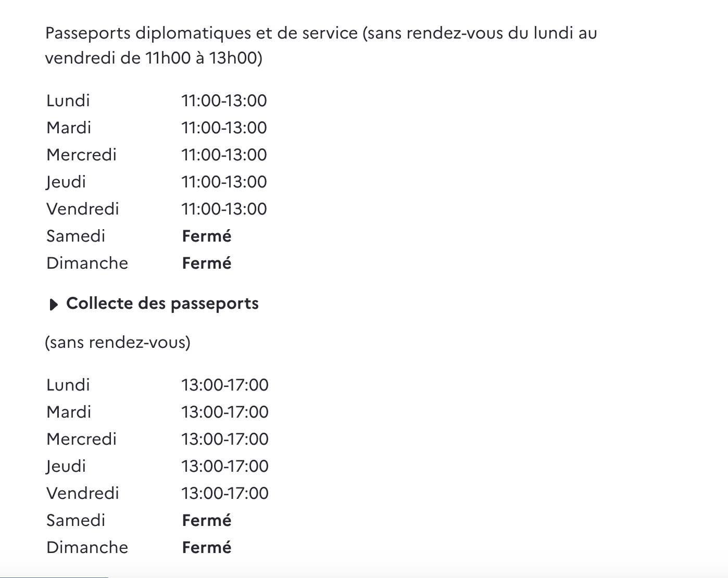Select the 'Passeports diplomatiques et de service' paragraph
This screenshot has width=728, height=578.
coord(321,45)
